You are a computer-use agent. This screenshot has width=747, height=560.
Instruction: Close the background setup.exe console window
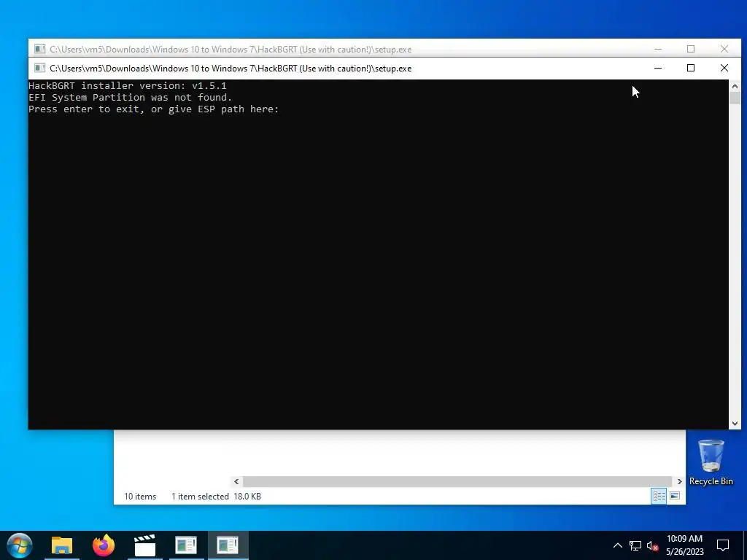[x=724, y=49]
